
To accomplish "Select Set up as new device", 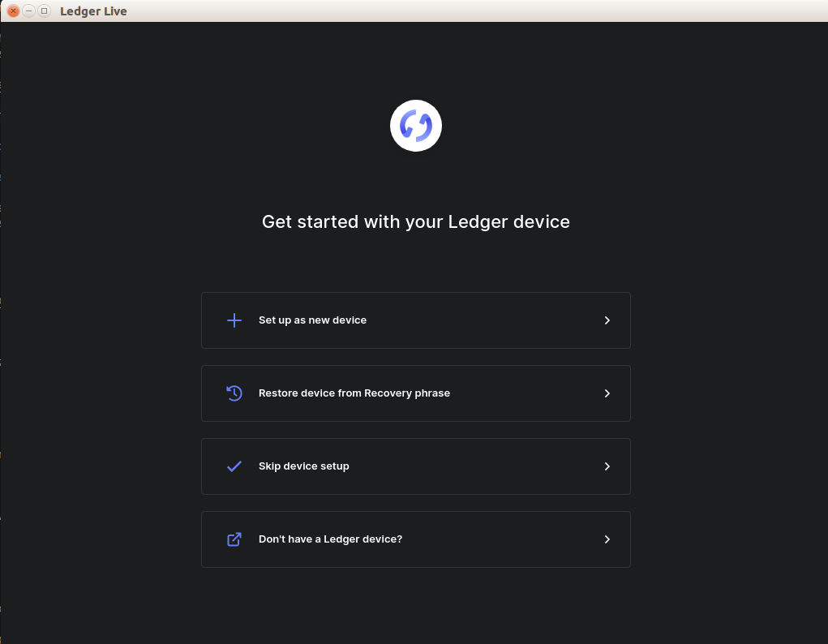I will coord(415,320).
